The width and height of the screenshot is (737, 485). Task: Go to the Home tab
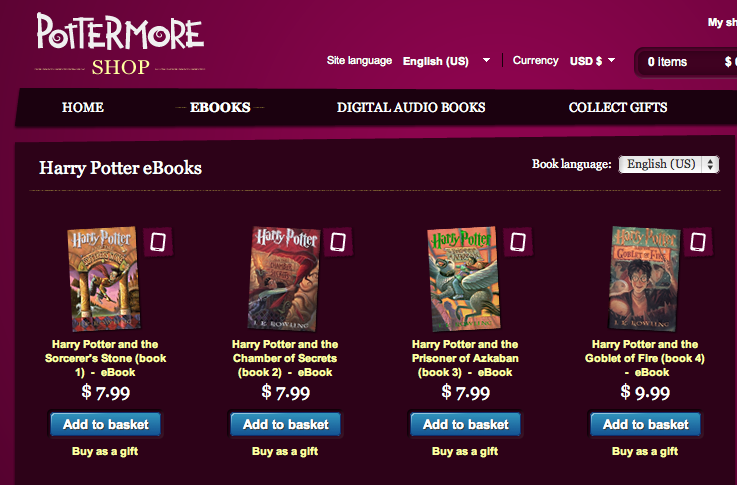[x=83, y=108]
